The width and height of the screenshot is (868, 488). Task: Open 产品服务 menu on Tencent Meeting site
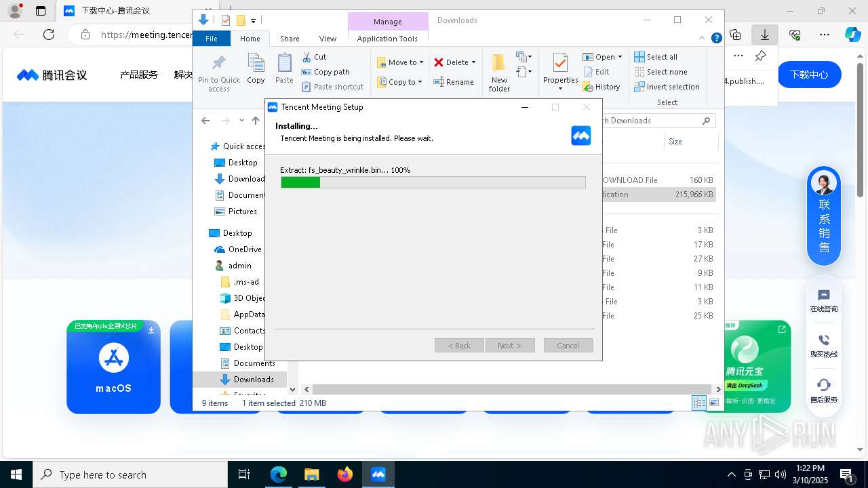[139, 75]
